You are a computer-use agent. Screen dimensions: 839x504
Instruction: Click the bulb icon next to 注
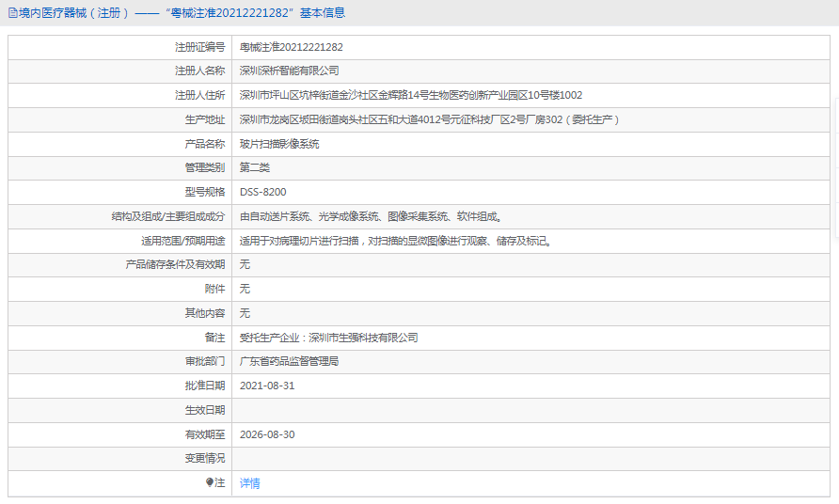[x=209, y=482]
